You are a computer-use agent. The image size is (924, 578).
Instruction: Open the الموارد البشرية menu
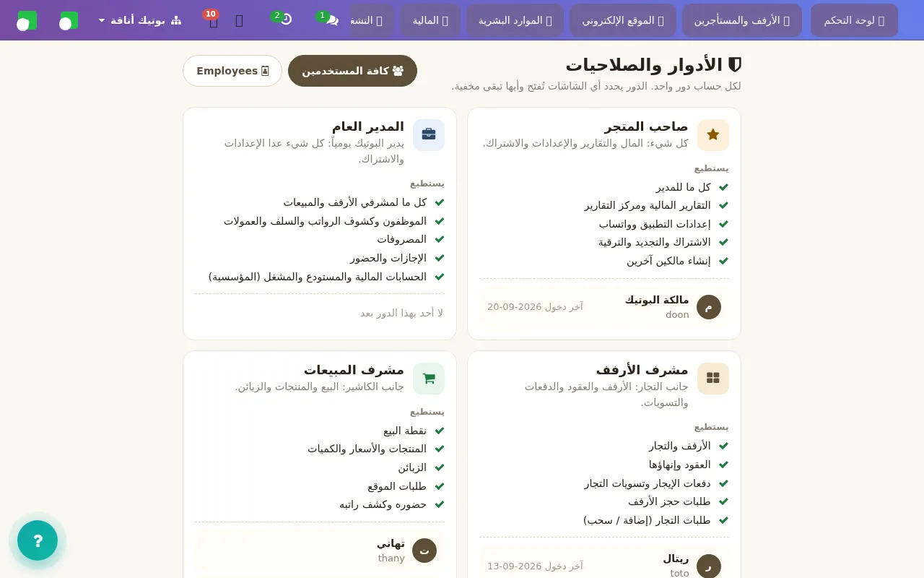[x=515, y=20]
